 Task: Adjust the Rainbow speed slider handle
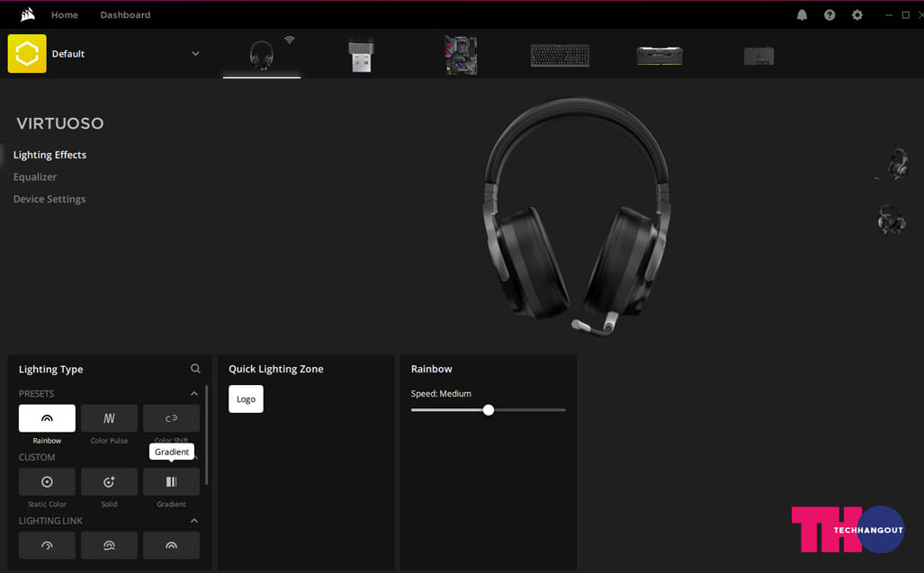488,410
